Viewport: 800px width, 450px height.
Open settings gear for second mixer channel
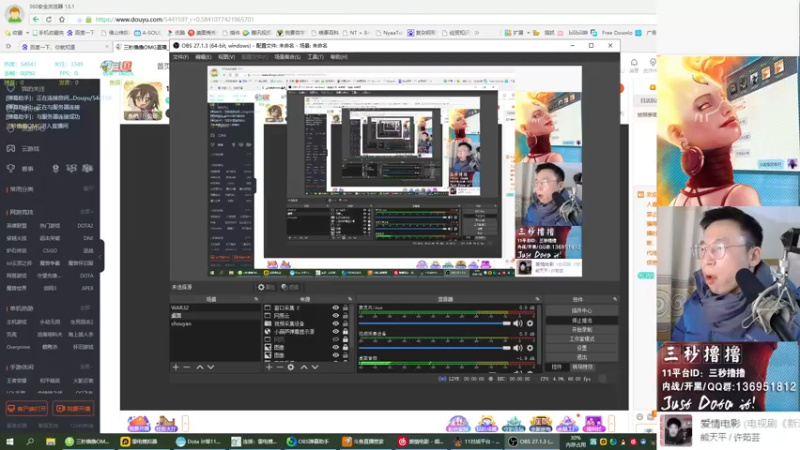[x=530, y=348]
